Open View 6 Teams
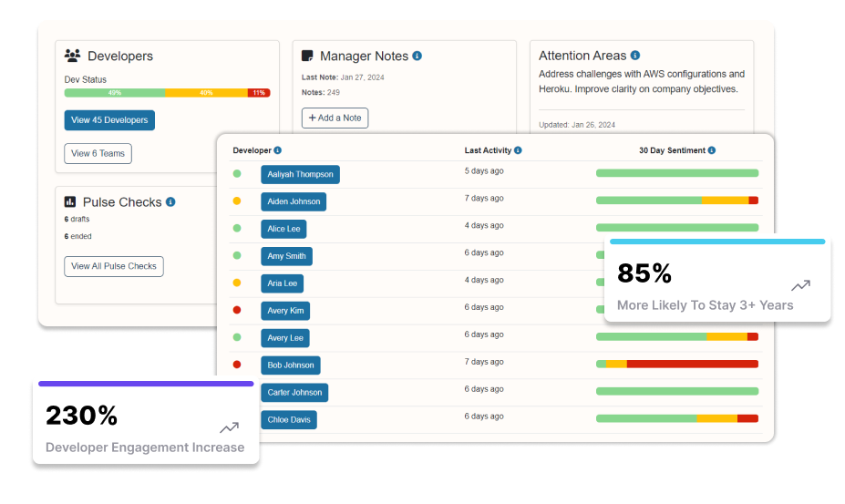Screen dimensions: 845x504 point(98,154)
